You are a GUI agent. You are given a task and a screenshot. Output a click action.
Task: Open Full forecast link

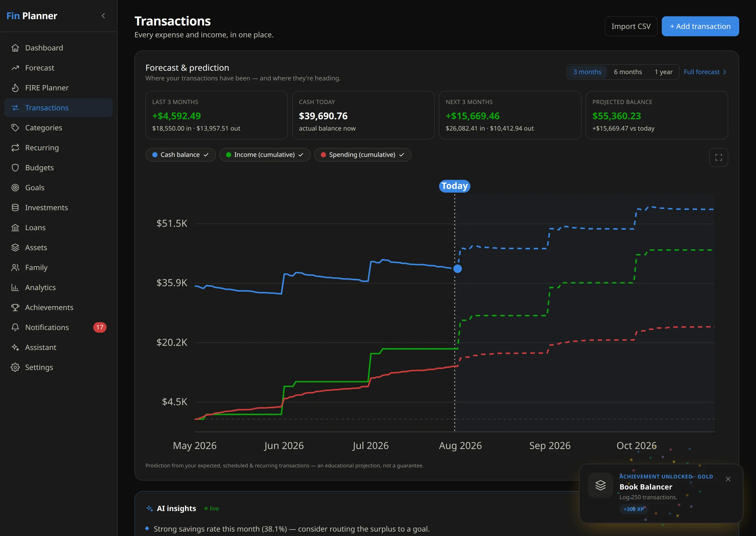tap(705, 72)
